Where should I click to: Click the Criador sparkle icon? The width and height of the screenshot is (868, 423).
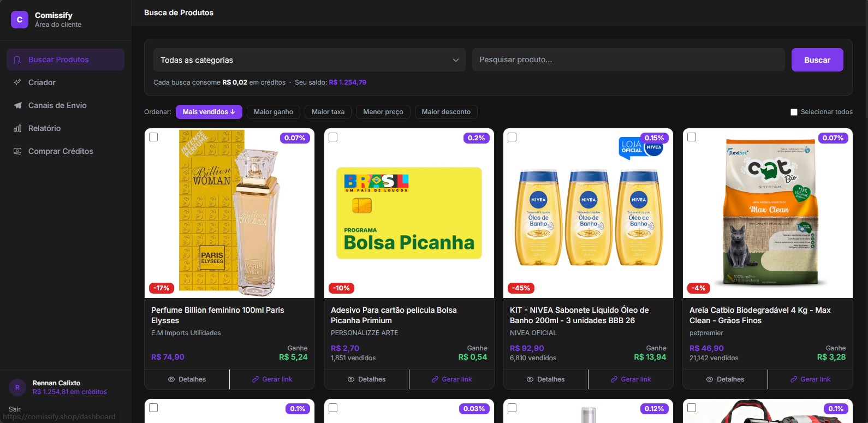point(17,82)
